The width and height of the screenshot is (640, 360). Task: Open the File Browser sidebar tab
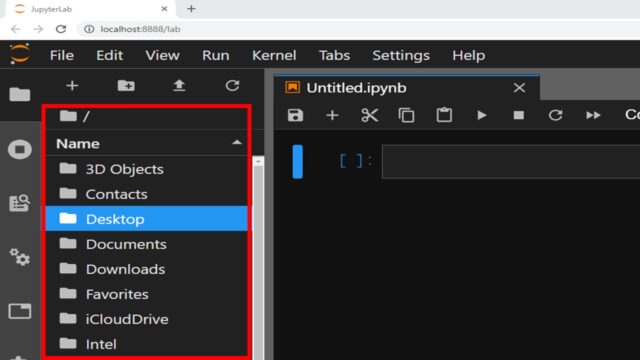click(20, 94)
